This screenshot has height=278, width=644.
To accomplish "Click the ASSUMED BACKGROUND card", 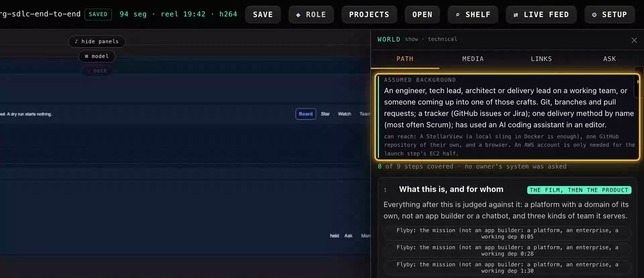I will (507, 117).
